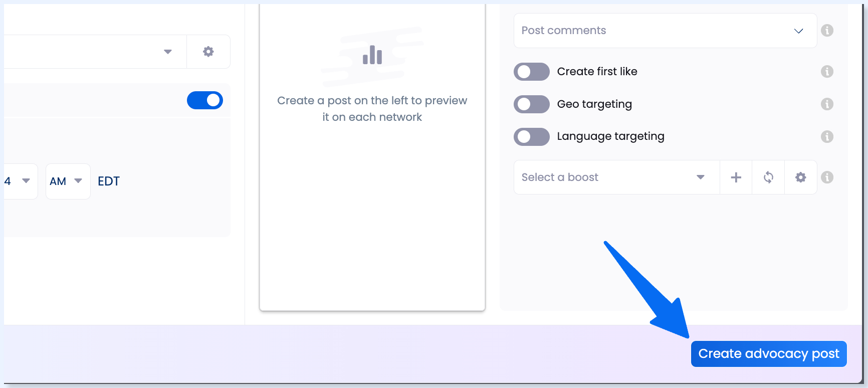The image size is (868, 388).
Task: Open the Select a boost dropdown
Action: (617, 177)
